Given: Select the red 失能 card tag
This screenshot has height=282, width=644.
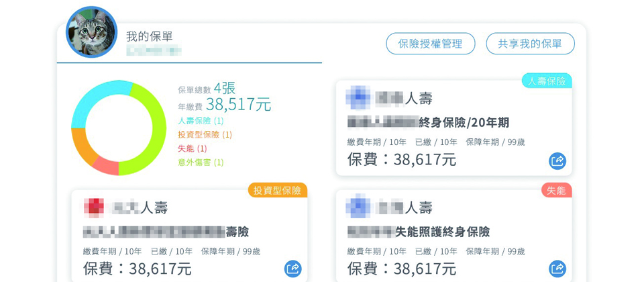Looking at the screenshot, I should (557, 190).
